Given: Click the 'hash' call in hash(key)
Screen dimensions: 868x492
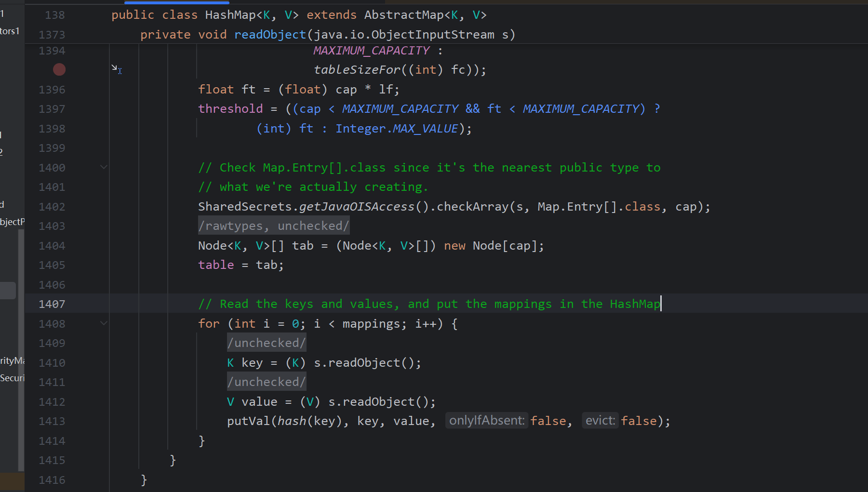Looking at the screenshot, I should point(292,421).
